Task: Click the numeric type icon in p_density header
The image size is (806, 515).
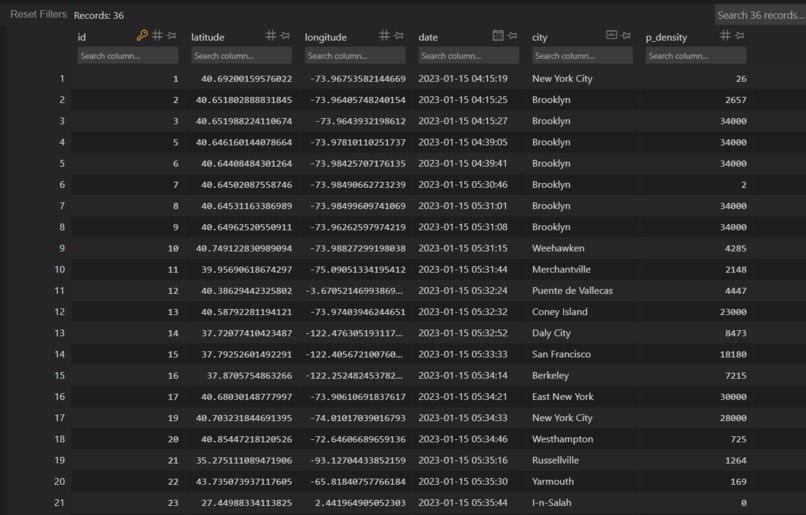Action: [725, 35]
